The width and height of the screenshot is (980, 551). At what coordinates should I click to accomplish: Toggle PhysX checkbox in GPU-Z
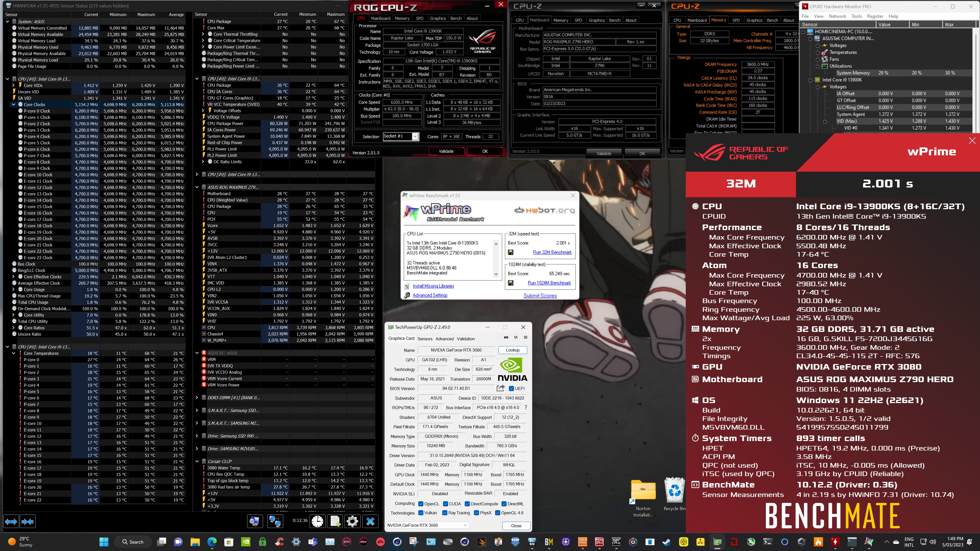(476, 512)
